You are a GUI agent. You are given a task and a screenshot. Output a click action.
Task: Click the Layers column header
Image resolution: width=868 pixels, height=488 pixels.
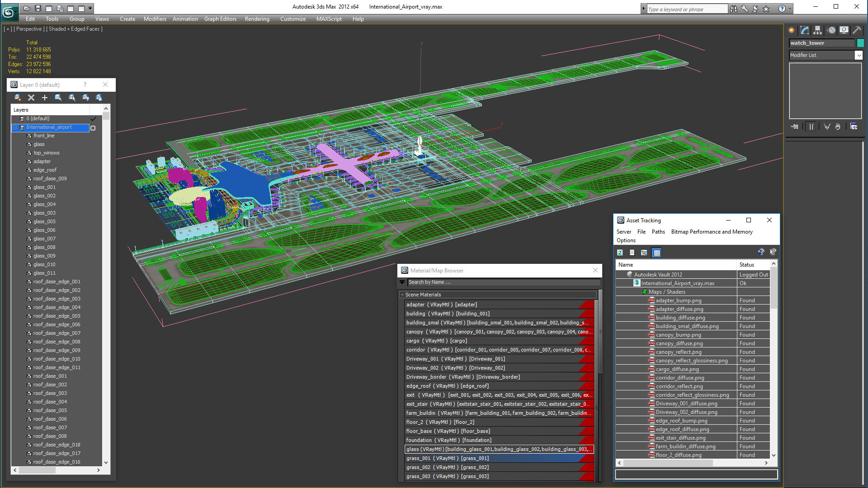point(50,110)
